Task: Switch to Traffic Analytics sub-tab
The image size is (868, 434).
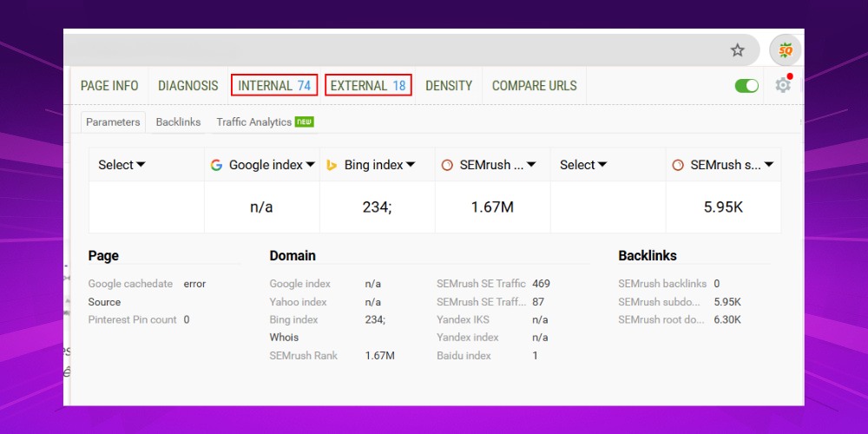Action: (265, 122)
